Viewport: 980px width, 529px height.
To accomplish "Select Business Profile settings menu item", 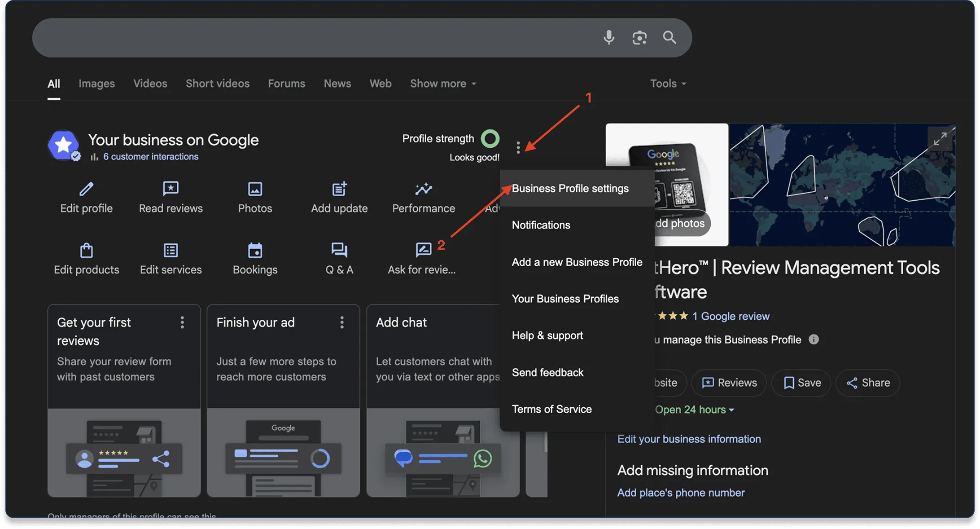I will (x=570, y=189).
